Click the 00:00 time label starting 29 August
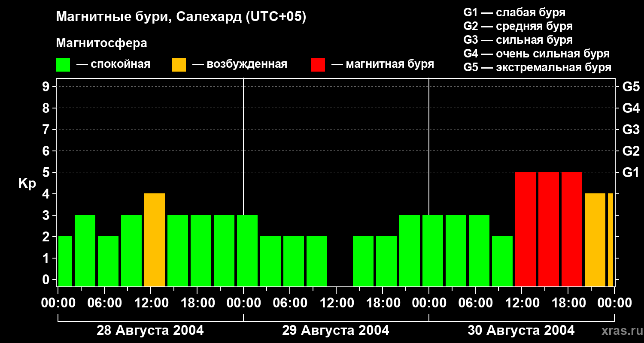This screenshot has height=343, width=644. click(244, 303)
